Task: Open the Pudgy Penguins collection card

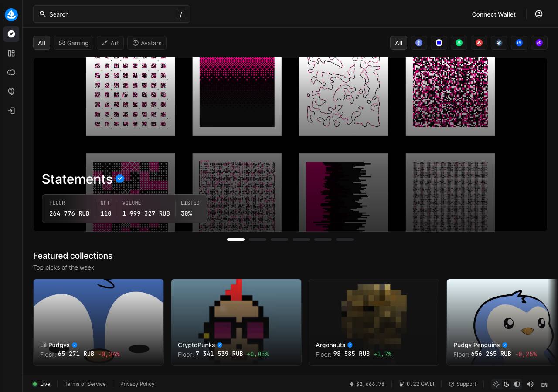Action: pos(502,322)
